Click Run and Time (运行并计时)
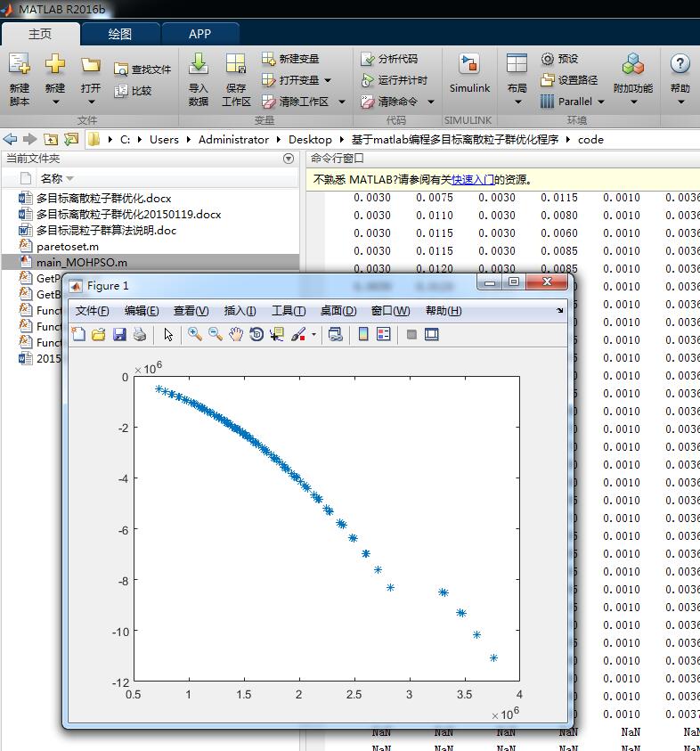Screen dimensions: 700x751 point(394,80)
